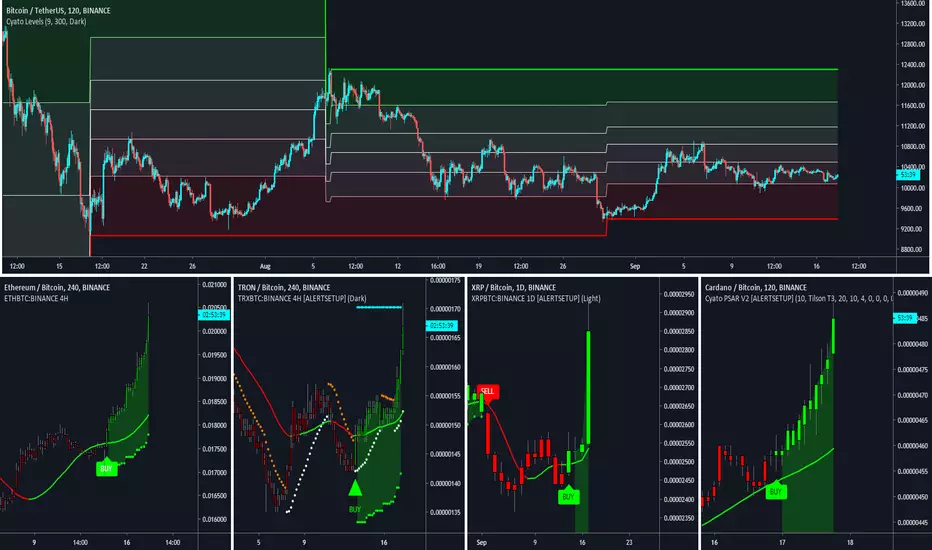Click the 22 date on Bitcoin time axis
Image resolution: width=932 pixels, height=550 pixels.
coord(144,266)
